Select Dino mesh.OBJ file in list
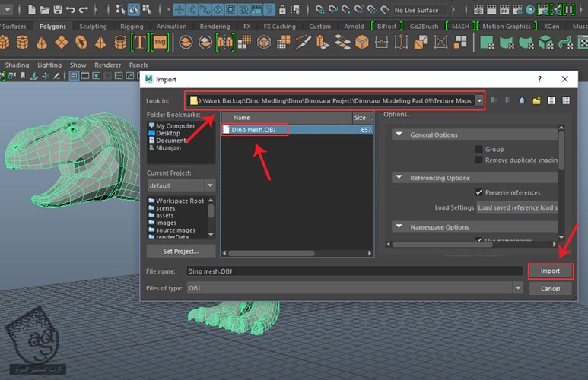The height and width of the screenshot is (380, 588). point(255,130)
